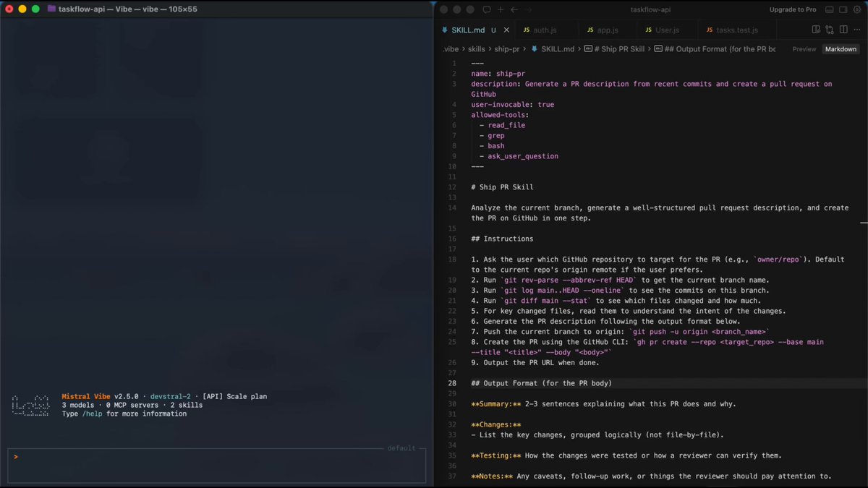
Task: Toggle the side panel layout icon
Action: pos(843,10)
